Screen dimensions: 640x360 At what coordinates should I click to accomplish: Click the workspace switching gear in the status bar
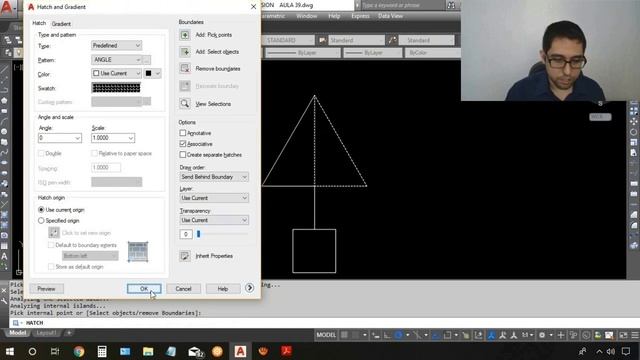pyautogui.click(x=542, y=335)
